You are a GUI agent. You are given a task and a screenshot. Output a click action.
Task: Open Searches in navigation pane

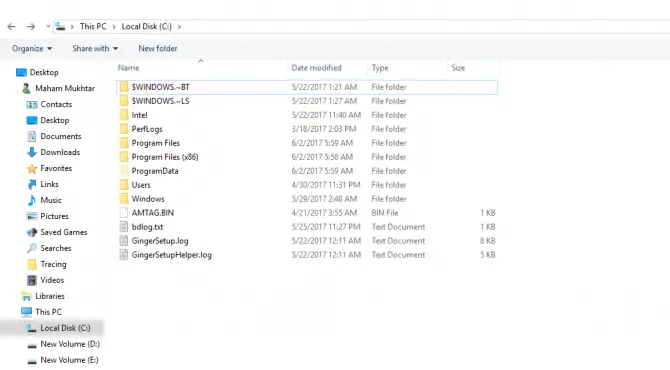pyautogui.click(x=49, y=248)
